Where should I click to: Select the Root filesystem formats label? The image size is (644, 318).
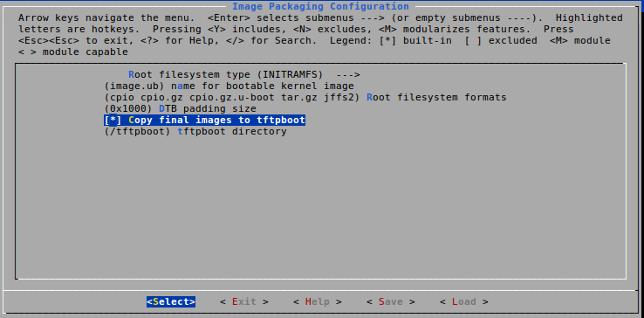point(436,98)
